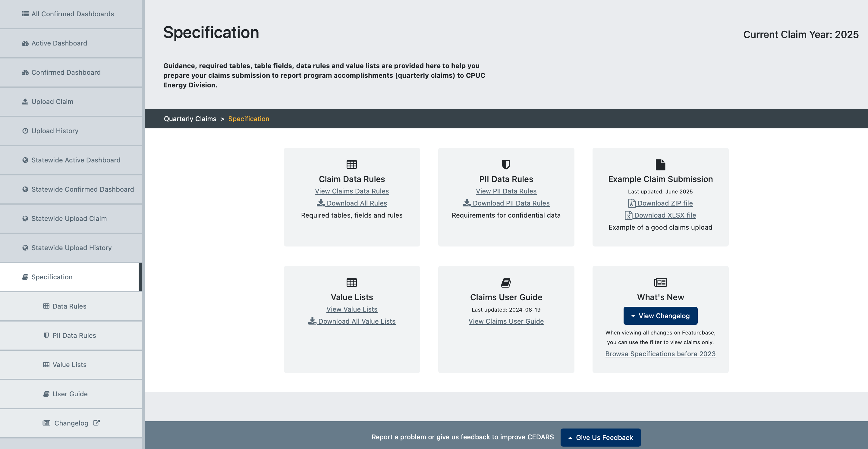The width and height of the screenshot is (868, 449).
Task: Select Statewide Upload Claim
Action: (71, 218)
